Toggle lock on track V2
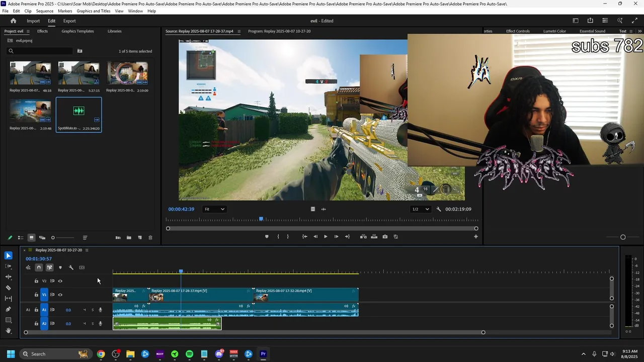Viewport: 644px width, 362px height. (36, 281)
